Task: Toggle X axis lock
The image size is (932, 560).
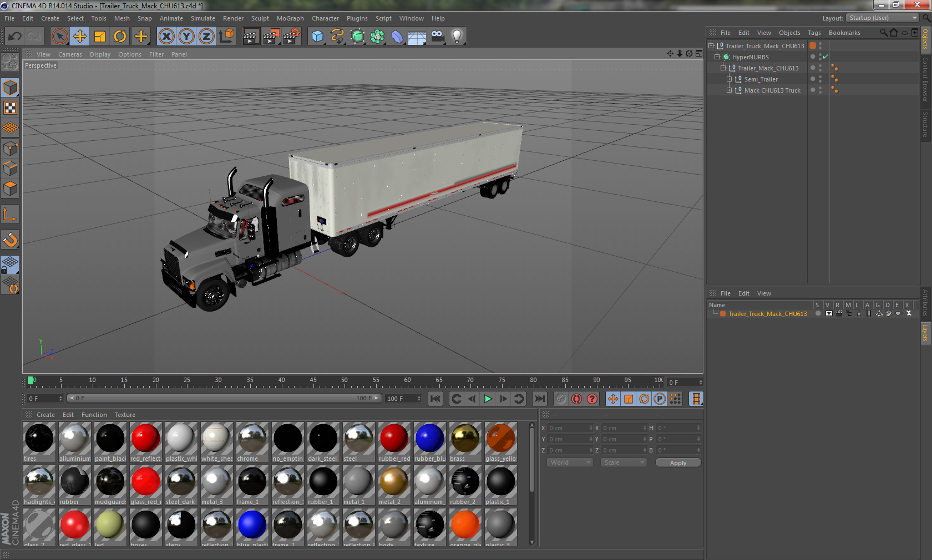Action: (166, 37)
